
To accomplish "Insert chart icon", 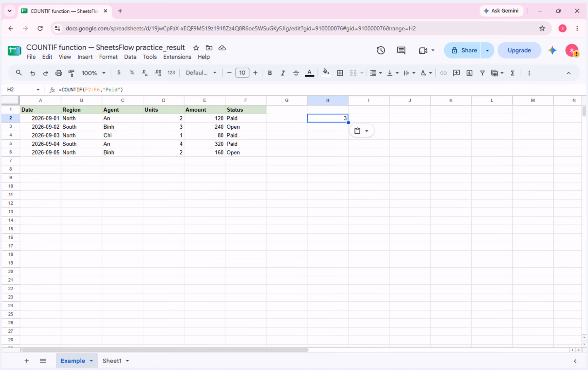I will click(x=469, y=73).
